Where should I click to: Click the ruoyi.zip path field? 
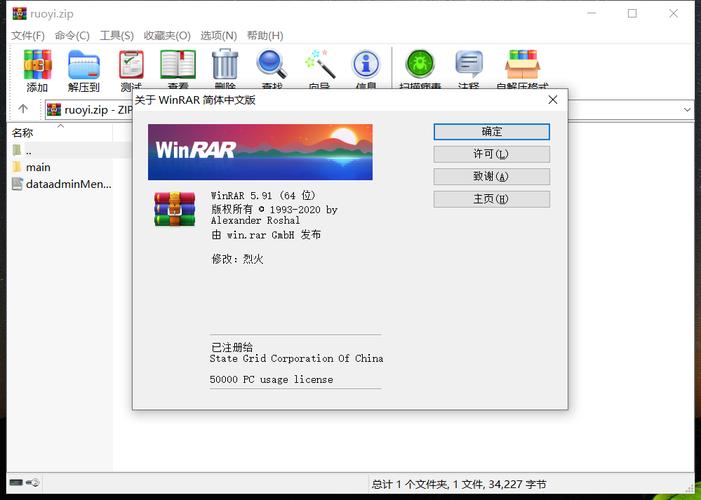89,110
